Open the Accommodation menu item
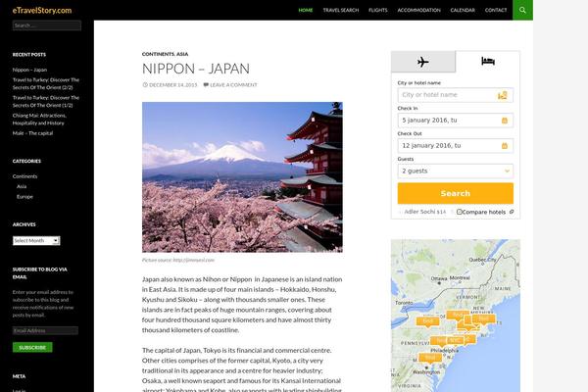The image size is (588, 392). click(418, 10)
